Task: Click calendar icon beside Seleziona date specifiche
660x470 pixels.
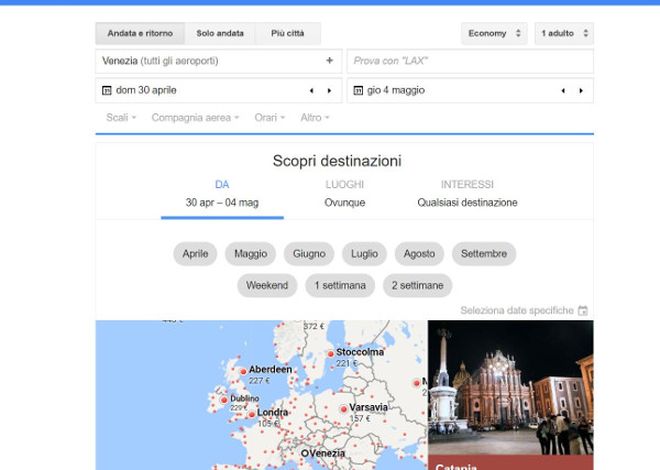Action: (583, 311)
